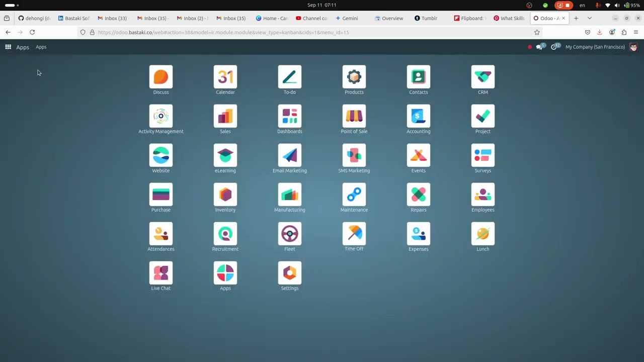This screenshot has width=644, height=362.
Task: Launch the Point of Sale app
Action: pos(354,116)
